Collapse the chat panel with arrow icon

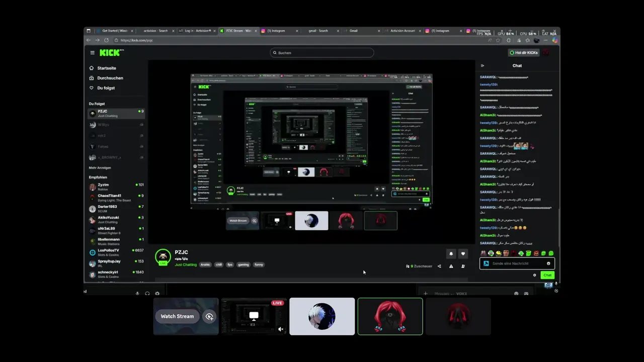coord(482,66)
